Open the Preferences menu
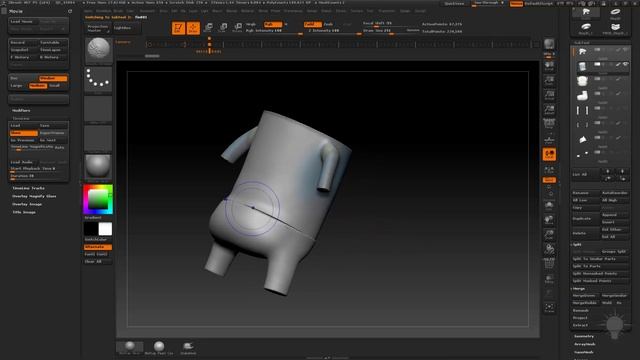The image size is (640, 360). click(x=293, y=11)
